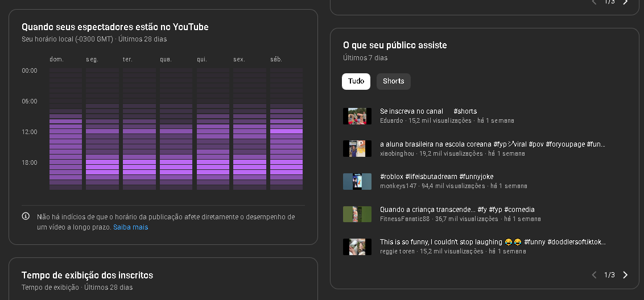Image resolution: width=644 pixels, height=300 pixels.
Task: Open the 'Se inscreva no canal' video thumbnail
Action: pyautogui.click(x=357, y=116)
